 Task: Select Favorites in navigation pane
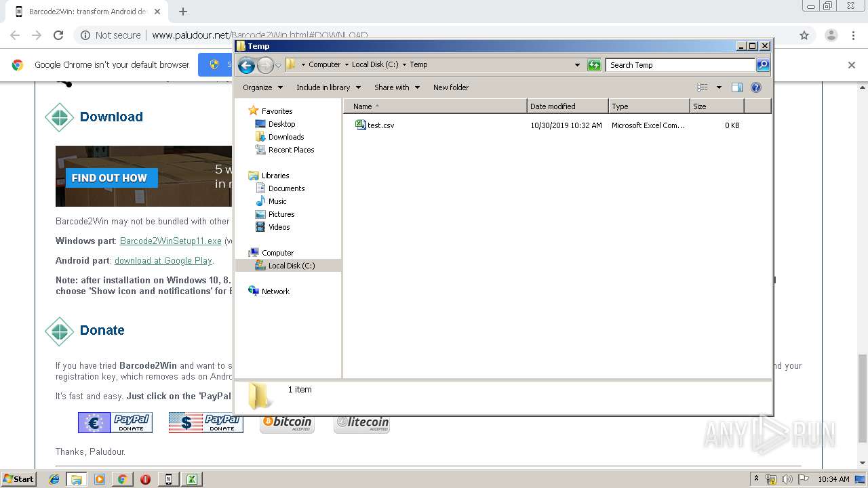277,111
